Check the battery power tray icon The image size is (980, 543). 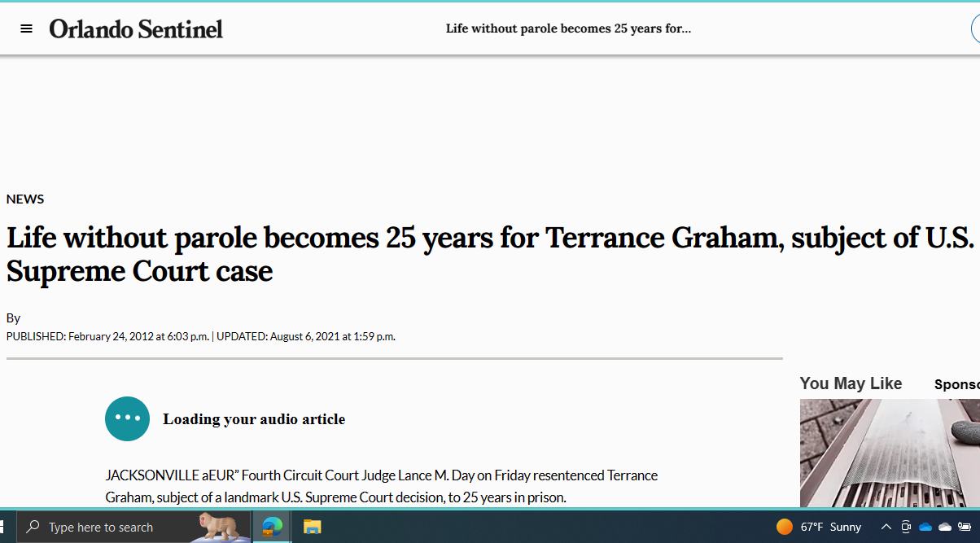(965, 527)
